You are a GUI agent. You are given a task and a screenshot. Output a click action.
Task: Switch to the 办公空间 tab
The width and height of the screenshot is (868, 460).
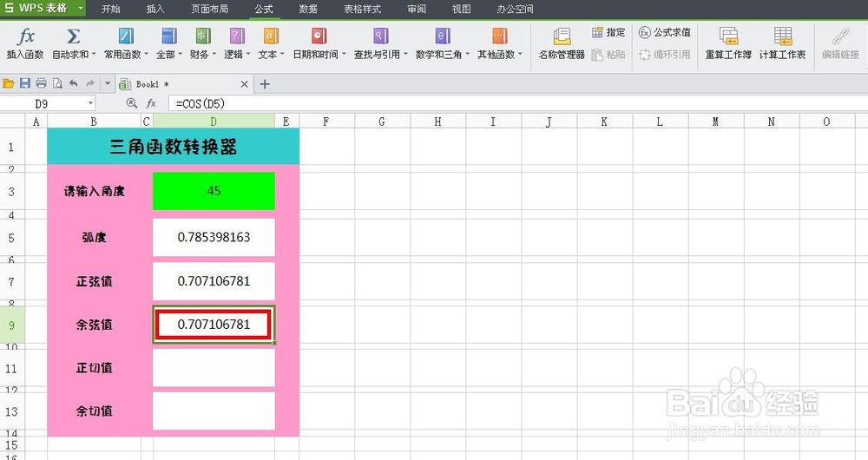tap(516, 9)
